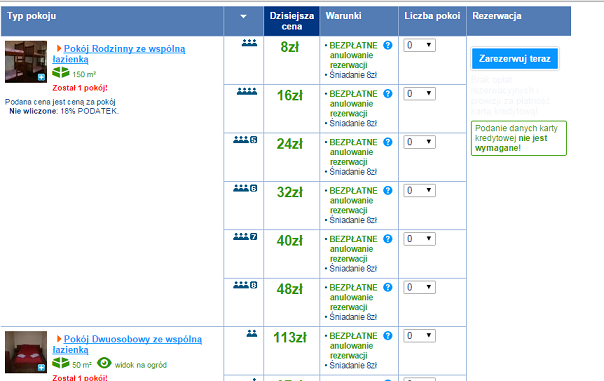Image resolution: width=604 pixels, height=381 pixels.
Task: Click the four-person occupancy icon by 16zł
Action: pos(247,91)
